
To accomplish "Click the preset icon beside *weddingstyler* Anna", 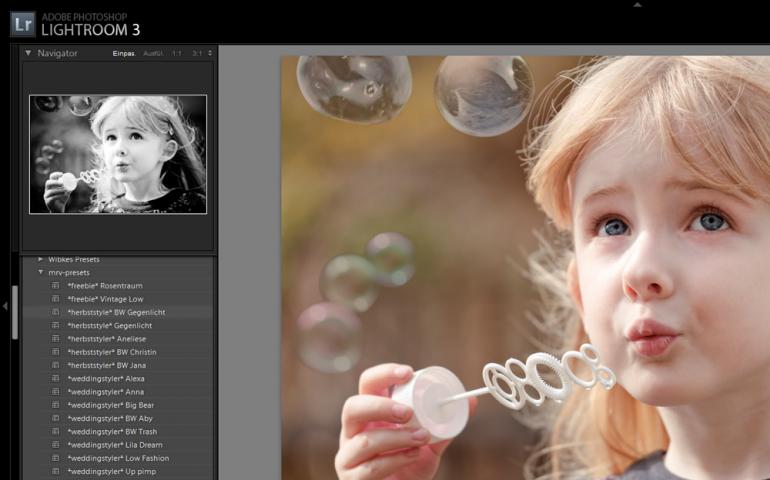I will [x=55, y=392].
